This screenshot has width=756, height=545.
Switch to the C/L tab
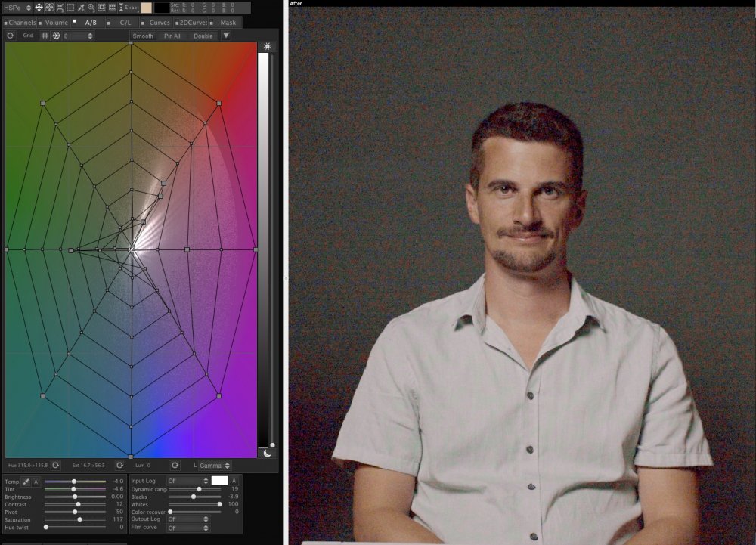click(125, 23)
